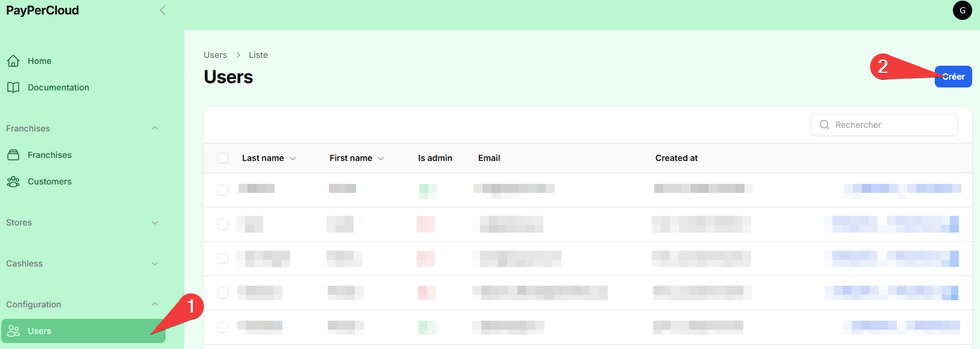The width and height of the screenshot is (980, 349).
Task: Open the Home menu item
Action: [x=83, y=61]
